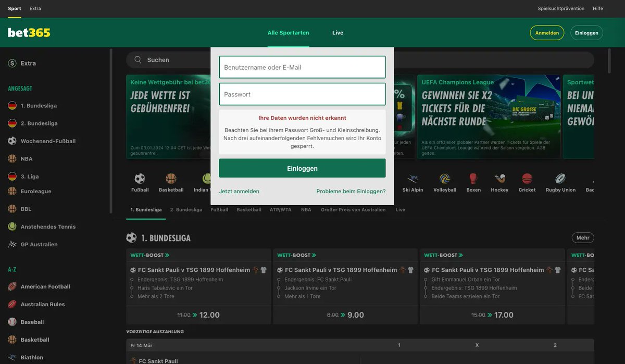The image size is (625, 364).
Task: Select the 2. Bundesliga filter tab
Action: (x=186, y=210)
